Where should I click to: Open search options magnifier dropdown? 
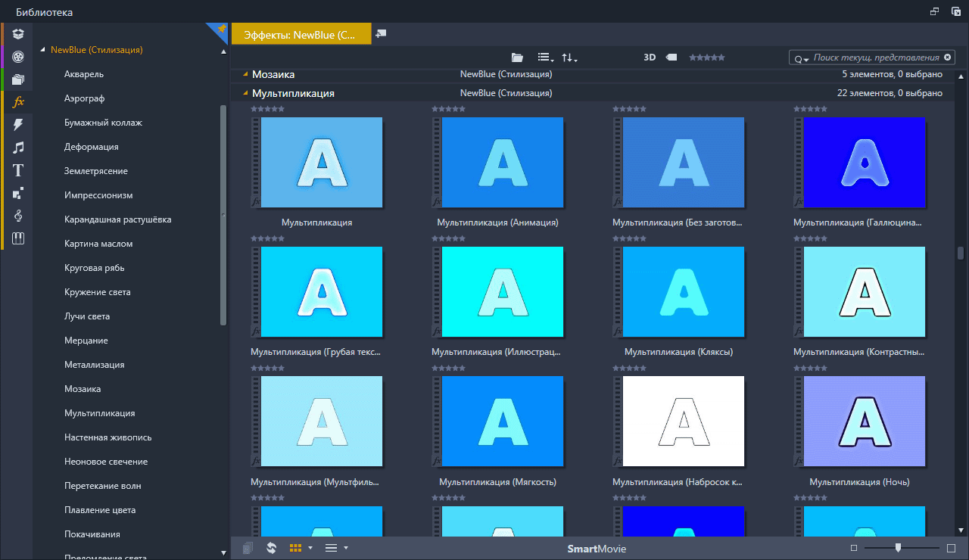pos(801,58)
